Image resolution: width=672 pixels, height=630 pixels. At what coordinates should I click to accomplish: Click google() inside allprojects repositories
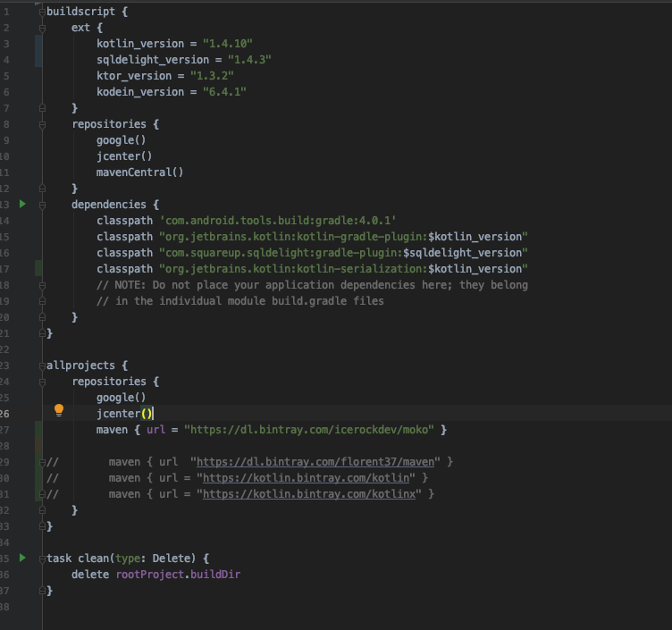point(121,398)
